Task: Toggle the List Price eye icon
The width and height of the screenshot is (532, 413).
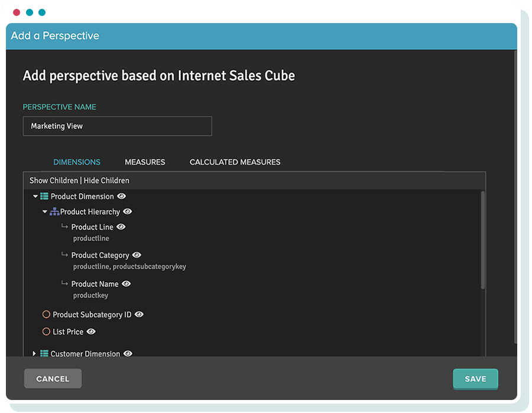Action: pyautogui.click(x=91, y=332)
